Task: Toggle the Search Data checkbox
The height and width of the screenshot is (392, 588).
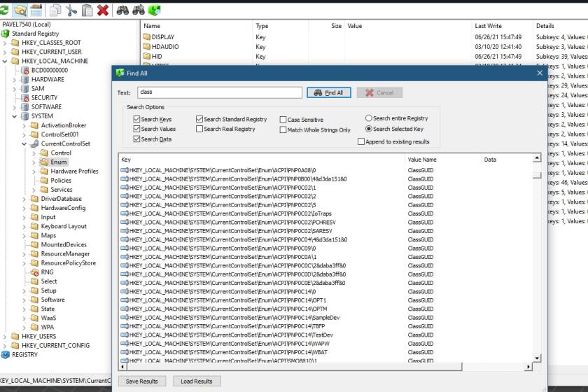Action: (136, 139)
